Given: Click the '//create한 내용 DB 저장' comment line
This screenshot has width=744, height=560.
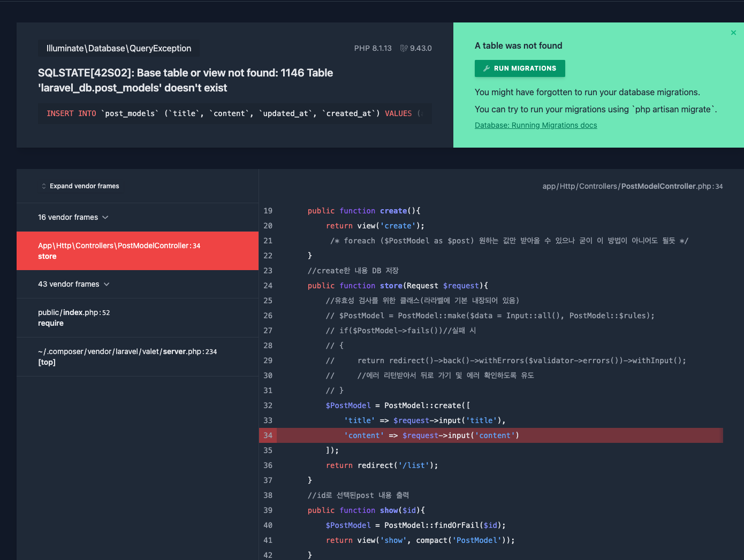Looking at the screenshot, I should point(353,271).
